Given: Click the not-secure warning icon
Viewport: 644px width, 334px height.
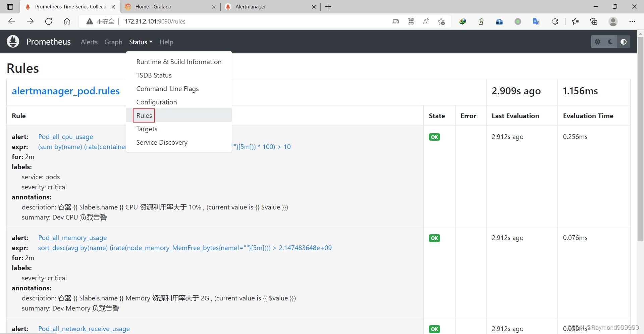Looking at the screenshot, I should click(90, 21).
